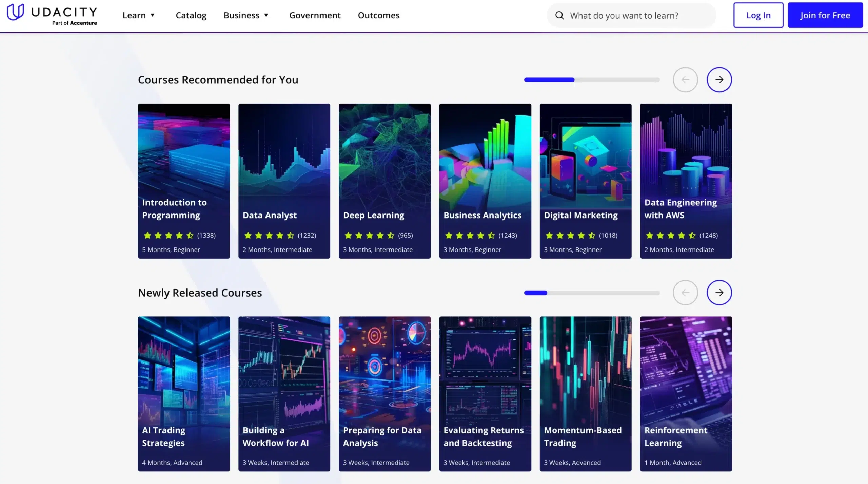Expand the Business dropdown menu

(246, 15)
